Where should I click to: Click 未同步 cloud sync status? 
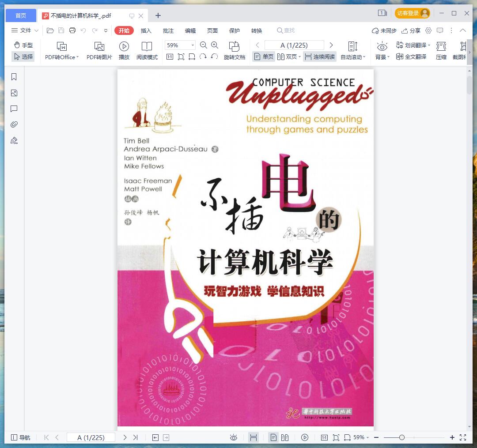point(384,31)
